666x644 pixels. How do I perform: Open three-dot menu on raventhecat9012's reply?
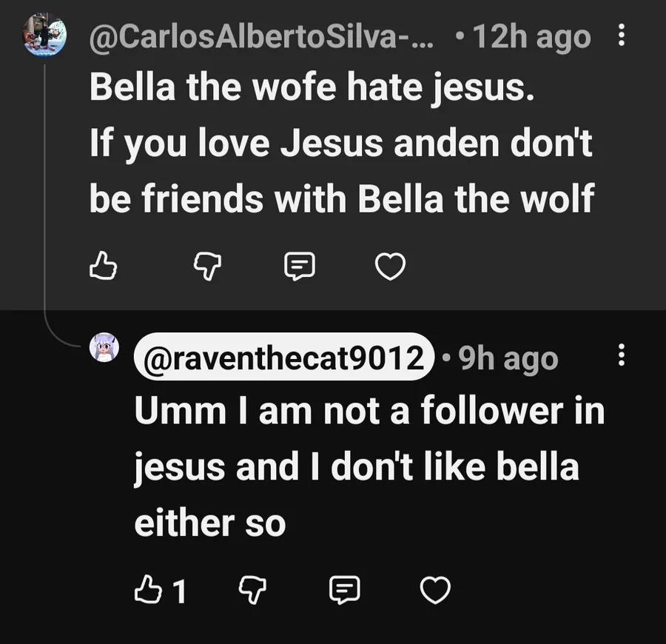[x=621, y=357]
